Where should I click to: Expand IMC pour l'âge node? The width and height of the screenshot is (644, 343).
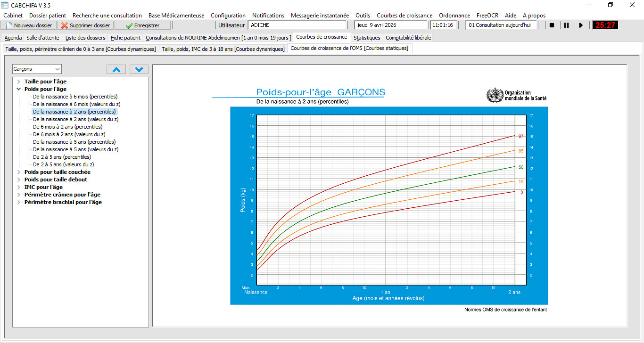click(x=19, y=187)
